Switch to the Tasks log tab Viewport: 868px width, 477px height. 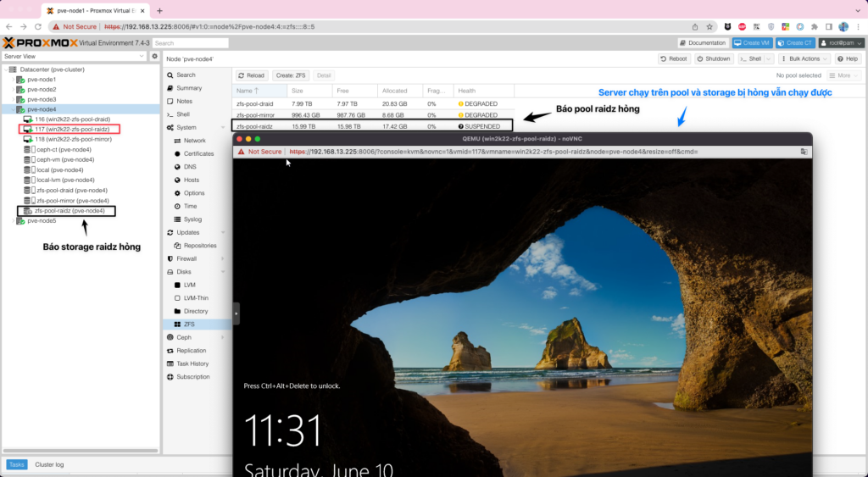tap(17, 465)
